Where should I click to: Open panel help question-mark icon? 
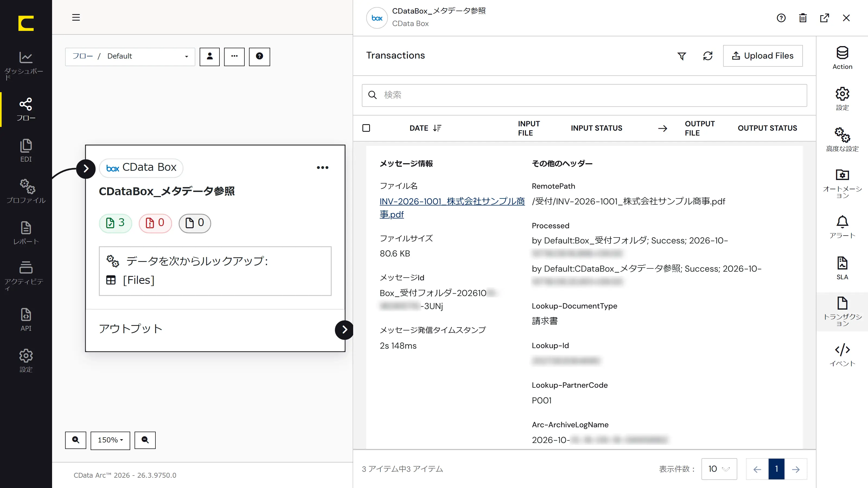(x=781, y=18)
